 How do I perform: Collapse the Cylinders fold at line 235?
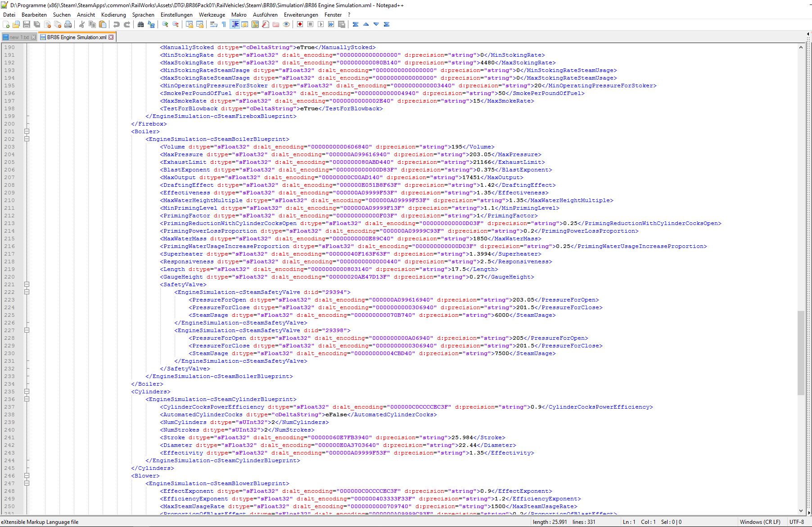(27, 392)
